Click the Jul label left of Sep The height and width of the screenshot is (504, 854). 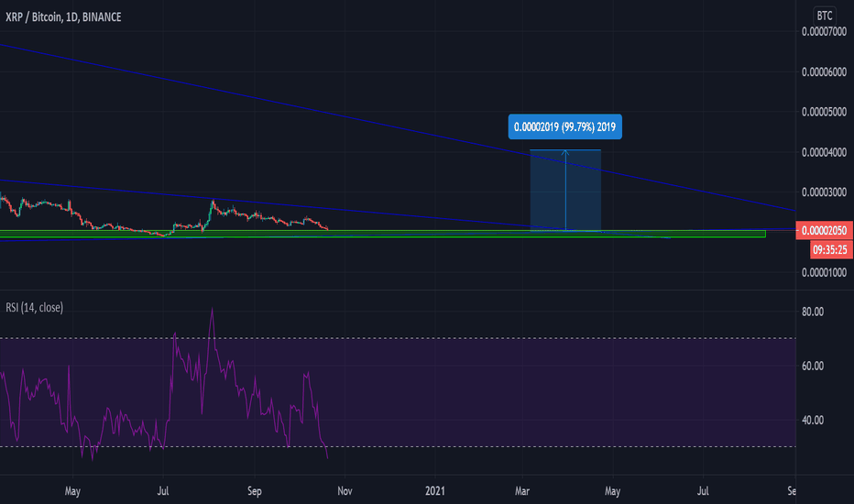[x=163, y=491]
